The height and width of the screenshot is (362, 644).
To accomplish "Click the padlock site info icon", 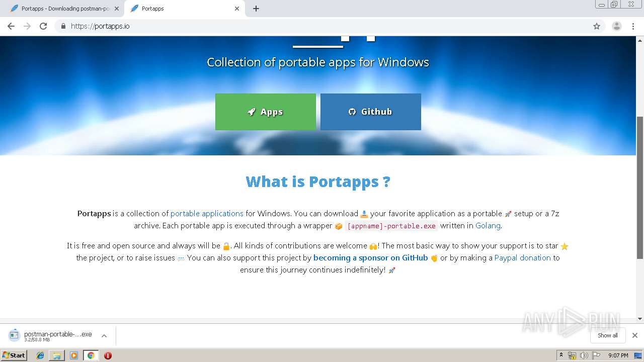I will 63,26.
